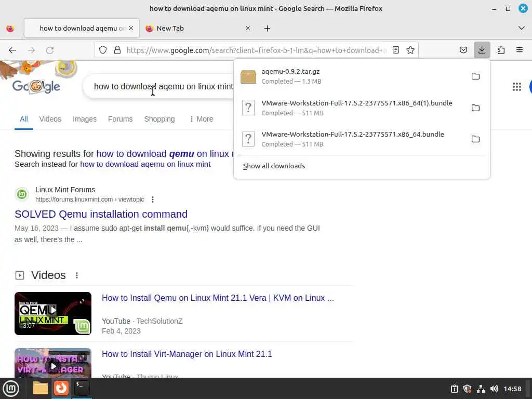Open Videos section more options dots
This screenshot has height=399, width=532.
click(x=77, y=275)
